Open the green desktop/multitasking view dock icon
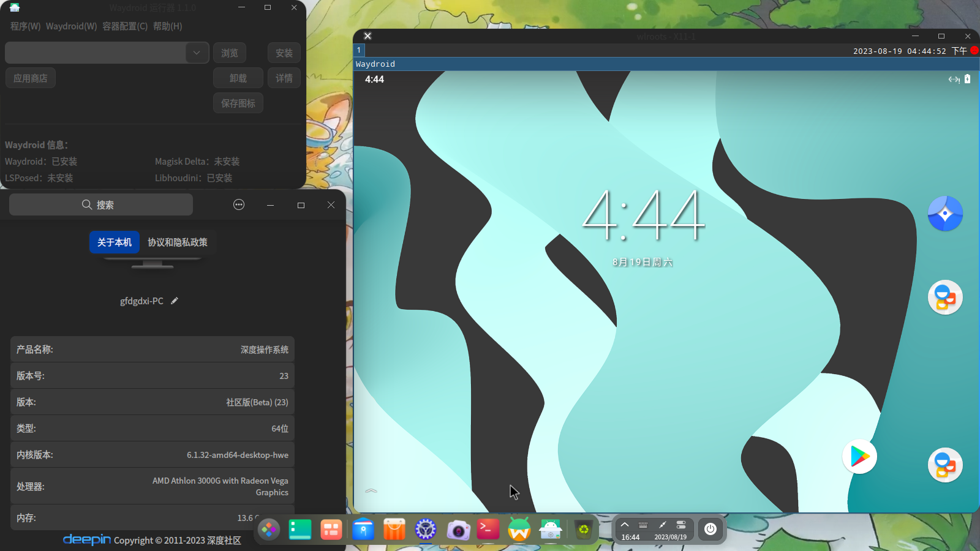This screenshot has width=980, height=551. (x=300, y=529)
